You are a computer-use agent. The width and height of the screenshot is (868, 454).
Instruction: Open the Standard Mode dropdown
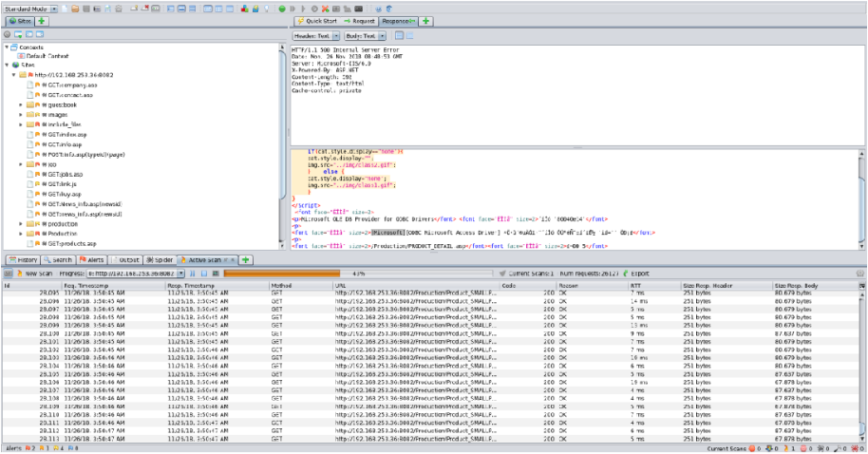pos(32,8)
